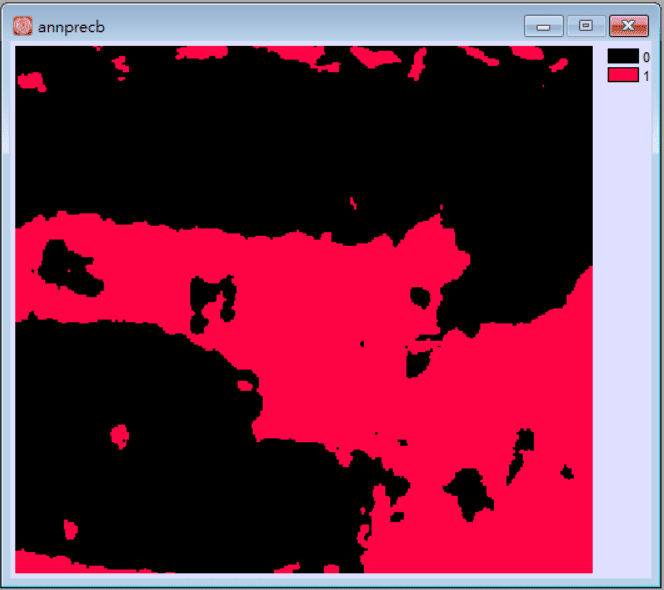This screenshot has height=590, width=664.
Task: Click the annprecb window app icon
Action: tap(22, 26)
